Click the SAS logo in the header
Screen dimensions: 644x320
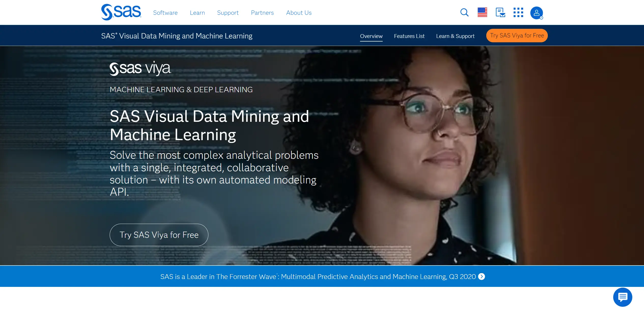tap(121, 12)
